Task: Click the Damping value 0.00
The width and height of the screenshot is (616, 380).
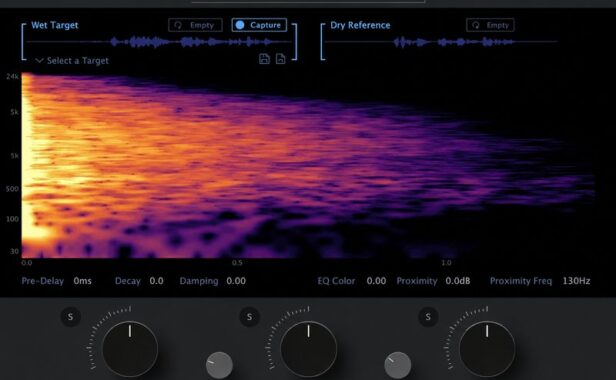Action: click(x=236, y=281)
